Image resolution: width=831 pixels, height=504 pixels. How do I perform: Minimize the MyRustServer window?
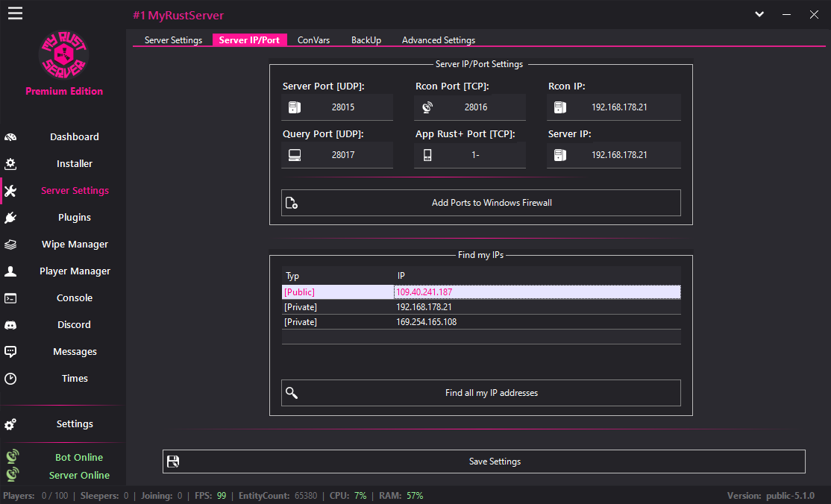786,14
